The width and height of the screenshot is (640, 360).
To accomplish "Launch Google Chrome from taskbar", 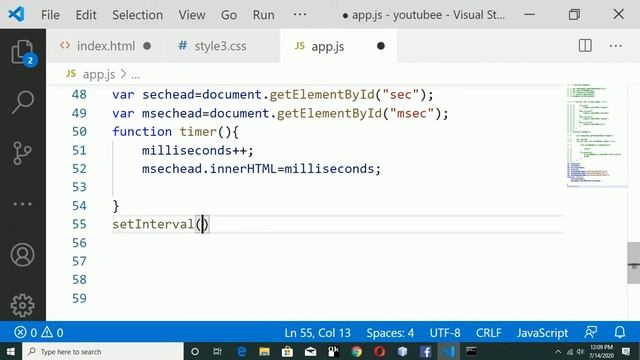I will click(356, 351).
